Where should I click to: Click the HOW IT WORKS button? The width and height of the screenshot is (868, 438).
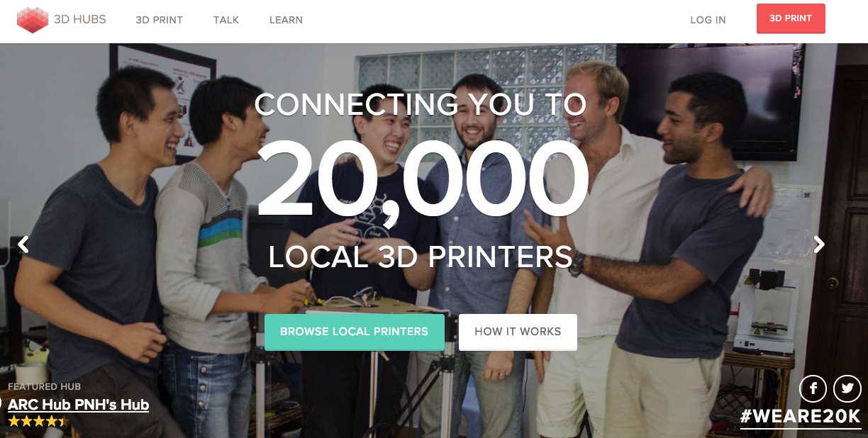[x=518, y=332]
